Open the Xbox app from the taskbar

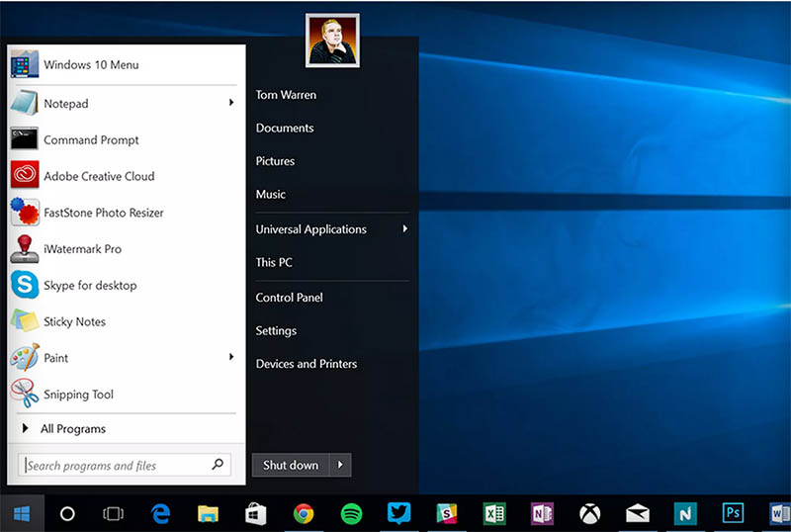point(589,514)
